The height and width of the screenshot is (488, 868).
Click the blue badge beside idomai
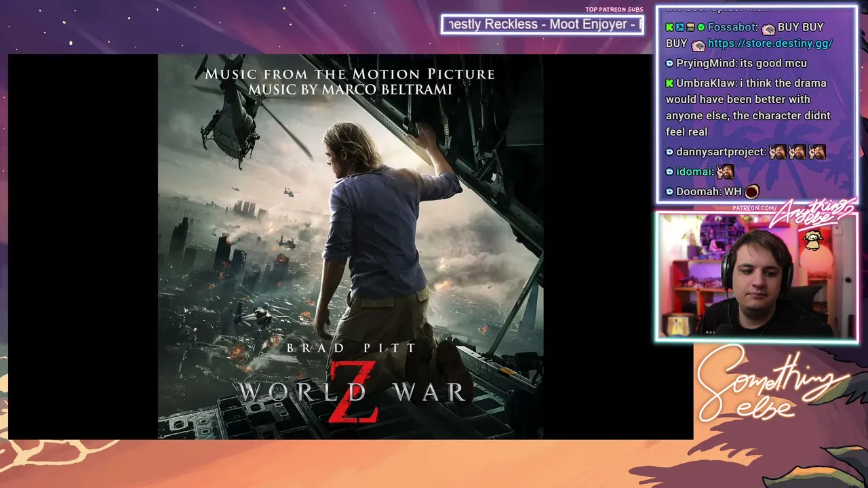670,172
